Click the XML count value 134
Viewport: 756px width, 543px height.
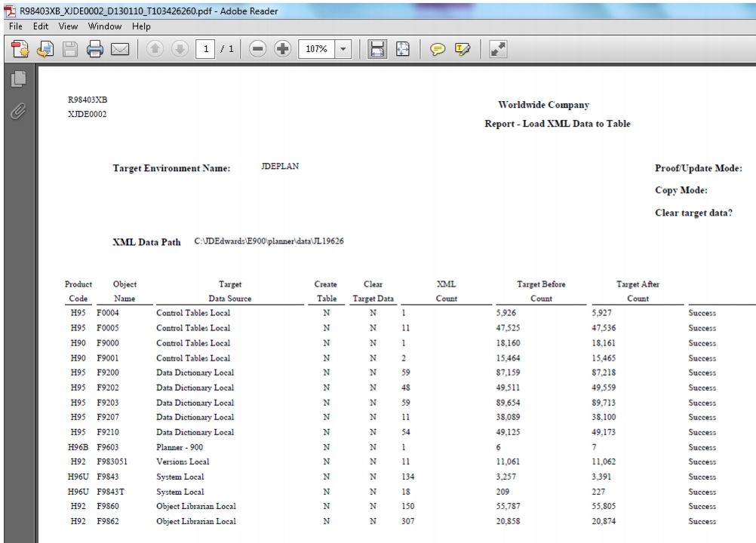(x=408, y=477)
